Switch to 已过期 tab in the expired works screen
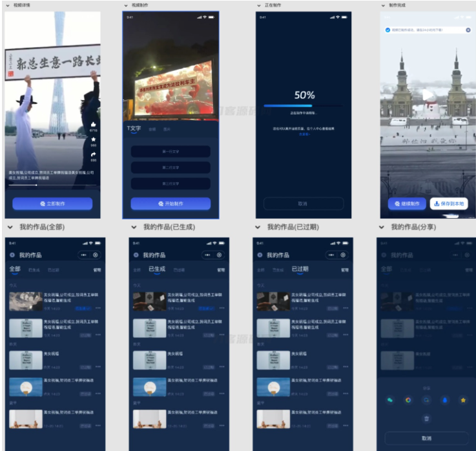 click(x=299, y=269)
